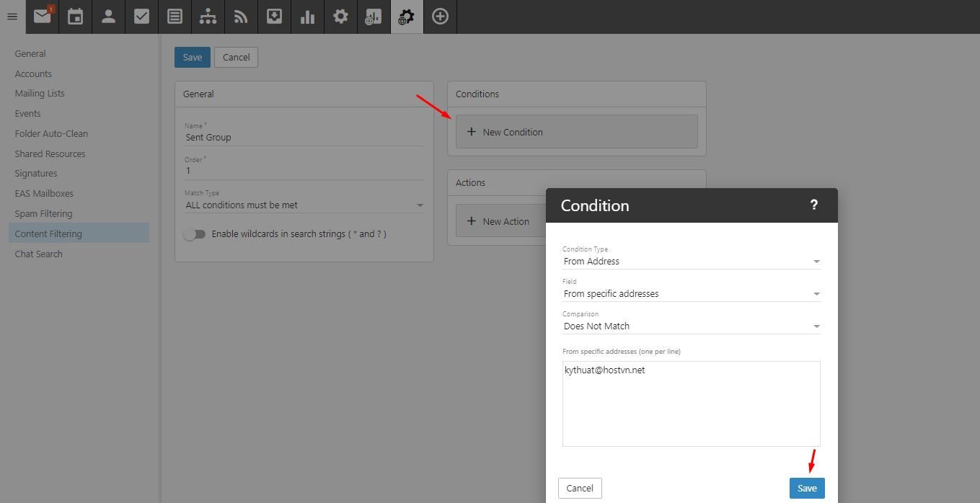Image resolution: width=980 pixels, height=503 pixels.
Task: Go to Spam Filtering in sidebar
Action: [43, 214]
